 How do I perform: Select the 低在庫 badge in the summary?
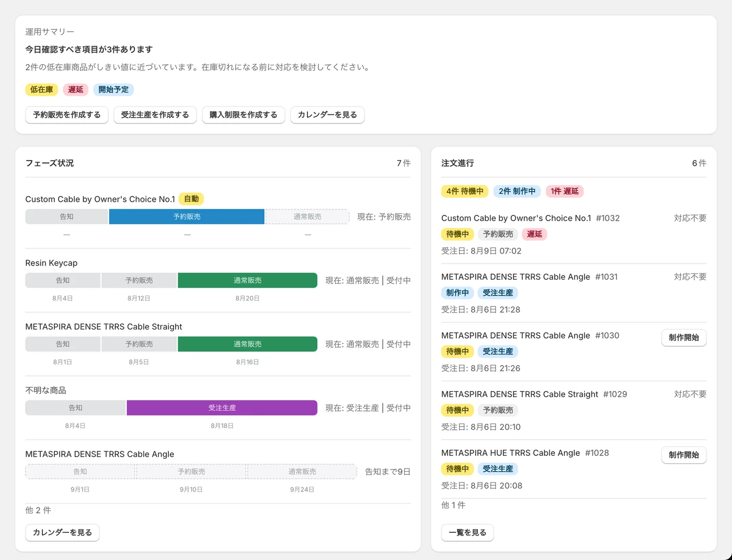coord(42,89)
